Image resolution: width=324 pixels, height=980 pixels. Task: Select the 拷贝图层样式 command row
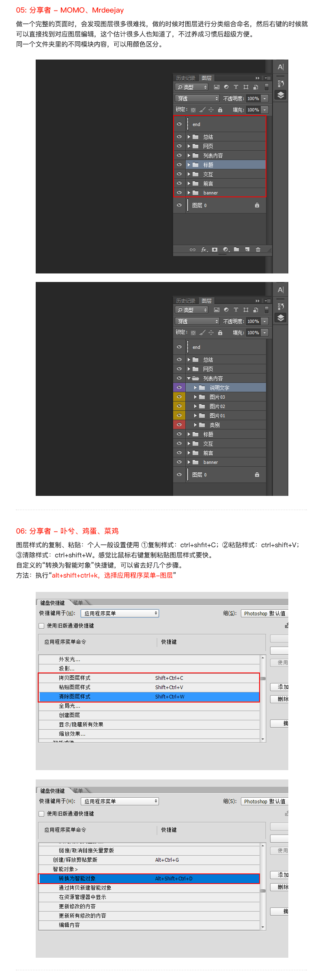click(149, 678)
